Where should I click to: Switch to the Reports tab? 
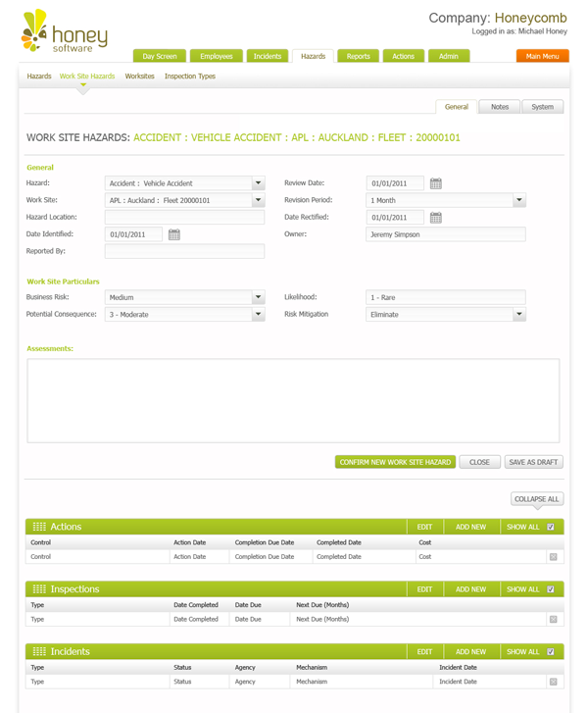pyautogui.click(x=358, y=57)
